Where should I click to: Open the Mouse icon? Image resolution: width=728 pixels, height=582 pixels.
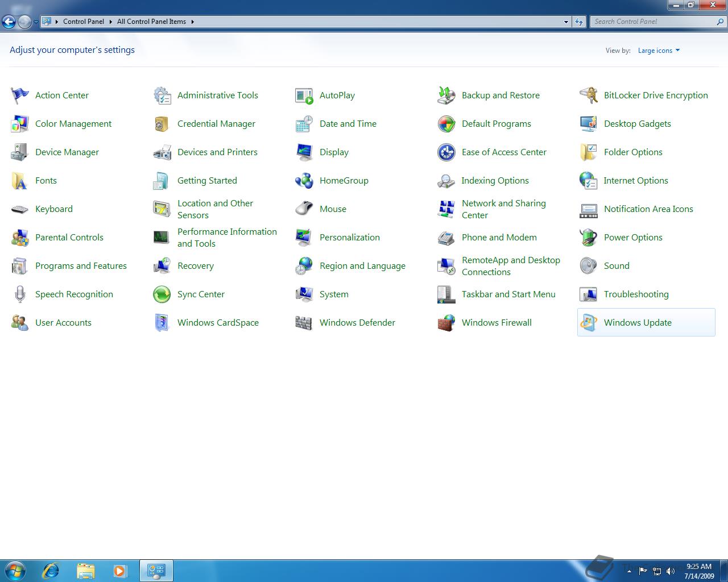[x=304, y=209]
